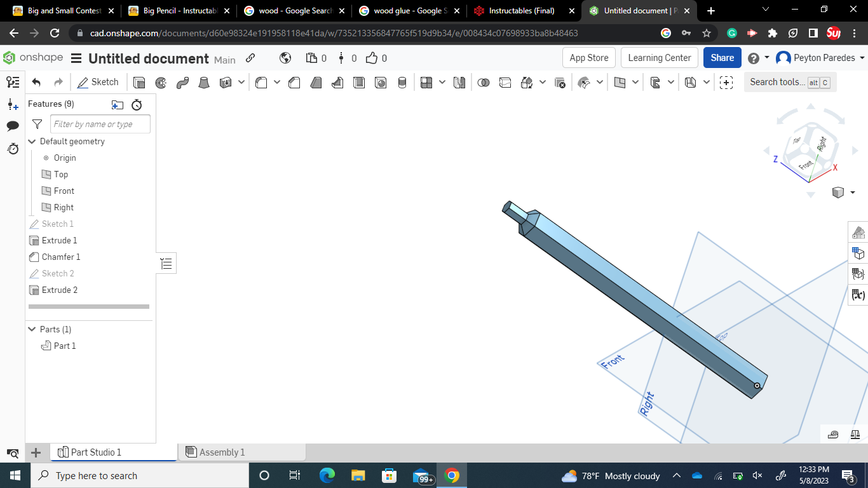Open the Plane tools dropdown arrow
The width and height of the screenshot is (868, 488).
pyautogui.click(x=635, y=82)
